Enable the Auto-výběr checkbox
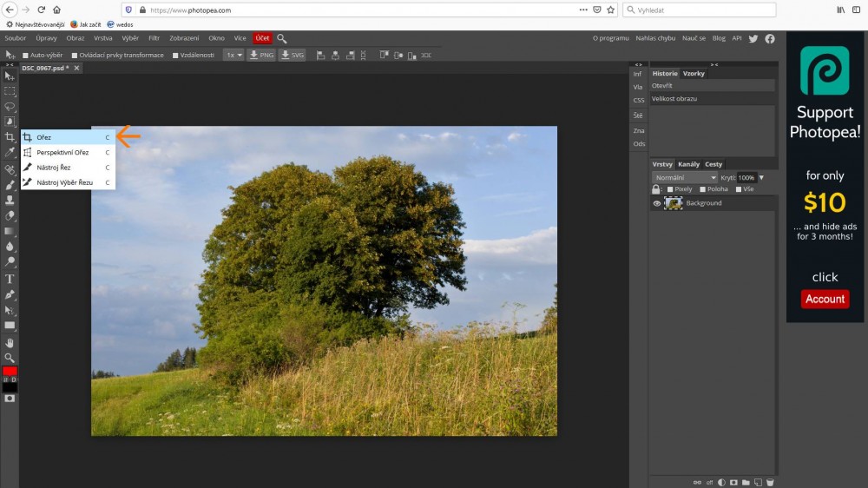Screen dimensions: 868x488 [x=26, y=56]
